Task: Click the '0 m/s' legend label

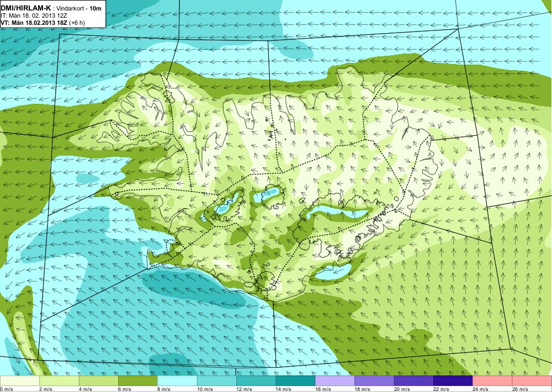Action: coord(6,389)
